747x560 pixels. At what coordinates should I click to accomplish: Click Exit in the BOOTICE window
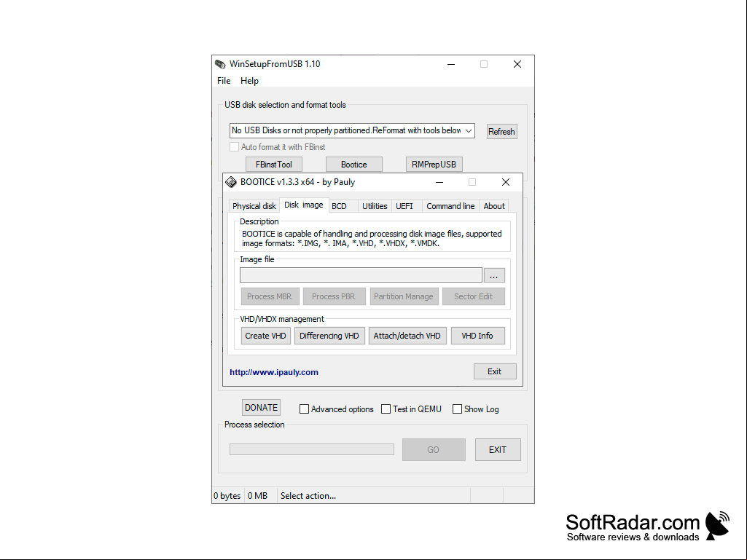(495, 371)
